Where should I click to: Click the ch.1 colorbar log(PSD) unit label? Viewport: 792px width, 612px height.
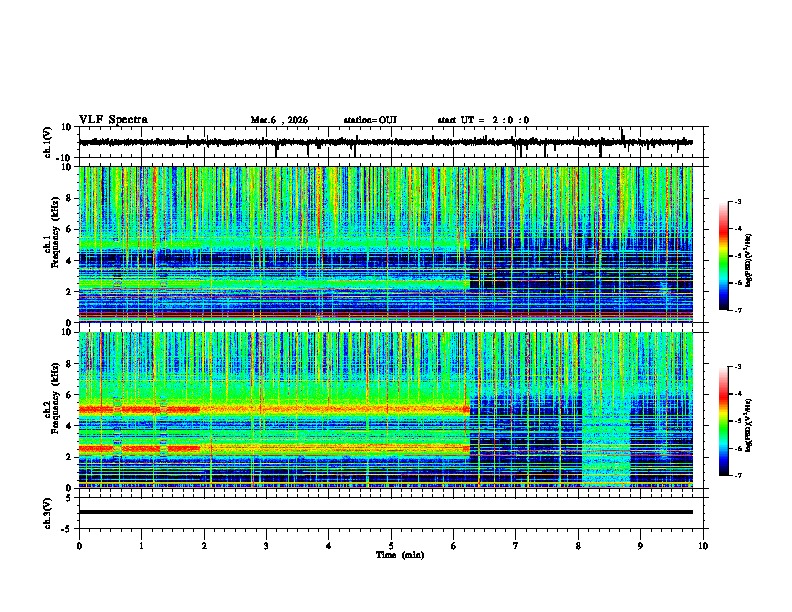coord(749,261)
